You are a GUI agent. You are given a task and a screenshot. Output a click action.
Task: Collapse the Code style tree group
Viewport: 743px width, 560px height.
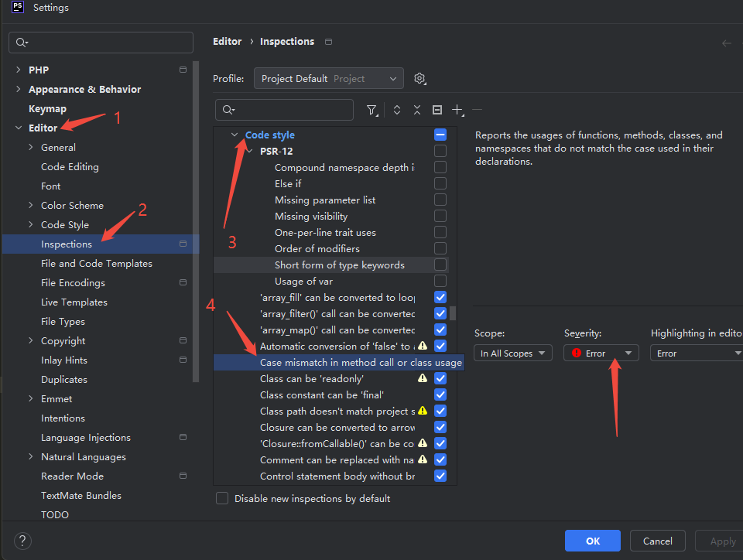[x=235, y=135]
